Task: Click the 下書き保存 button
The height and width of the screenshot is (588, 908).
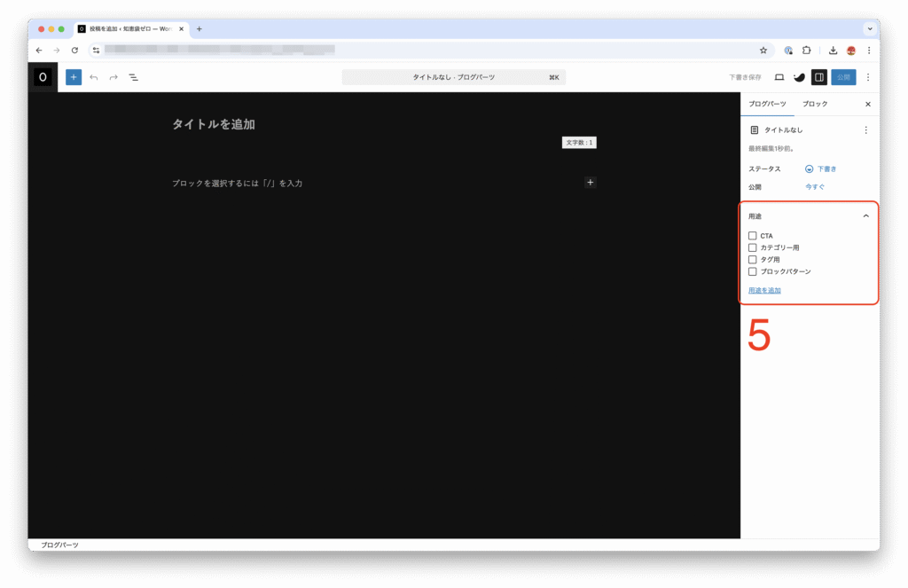Action: coord(745,77)
